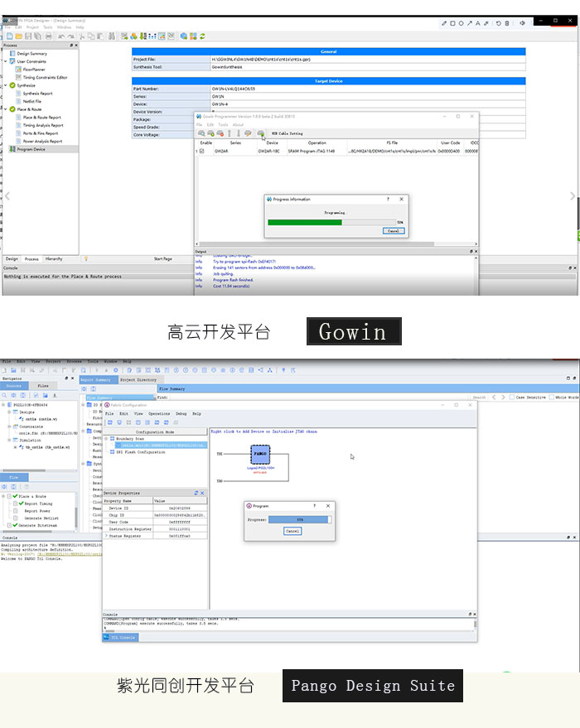Click Print icon in Gowin toolbar

pyautogui.click(x=48, y=36)
